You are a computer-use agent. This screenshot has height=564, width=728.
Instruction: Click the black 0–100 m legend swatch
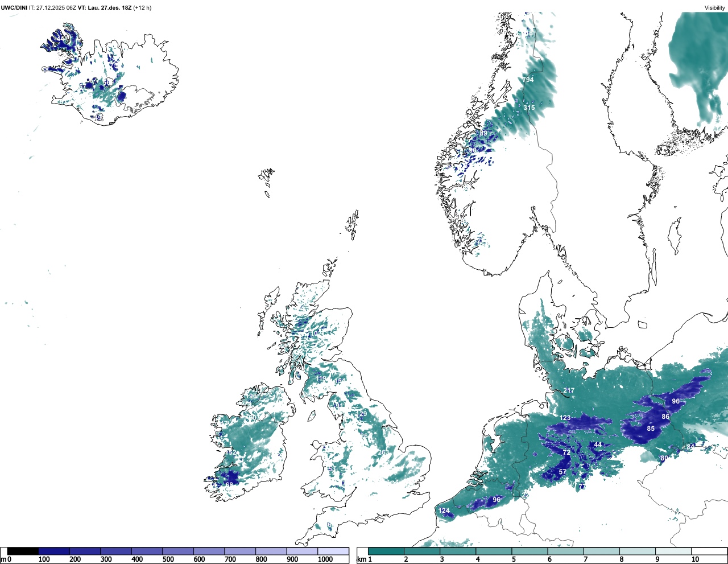(x=23, y=551)
